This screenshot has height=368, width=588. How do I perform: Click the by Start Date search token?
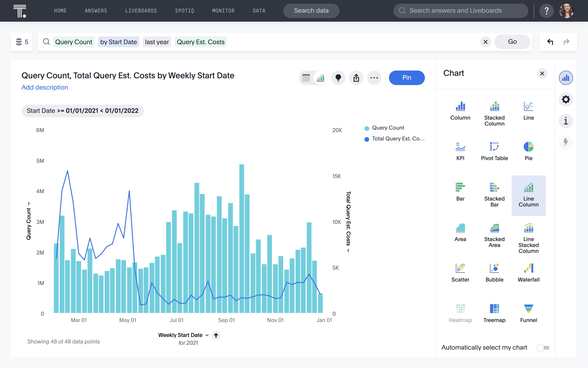click(x=119, y=42)
